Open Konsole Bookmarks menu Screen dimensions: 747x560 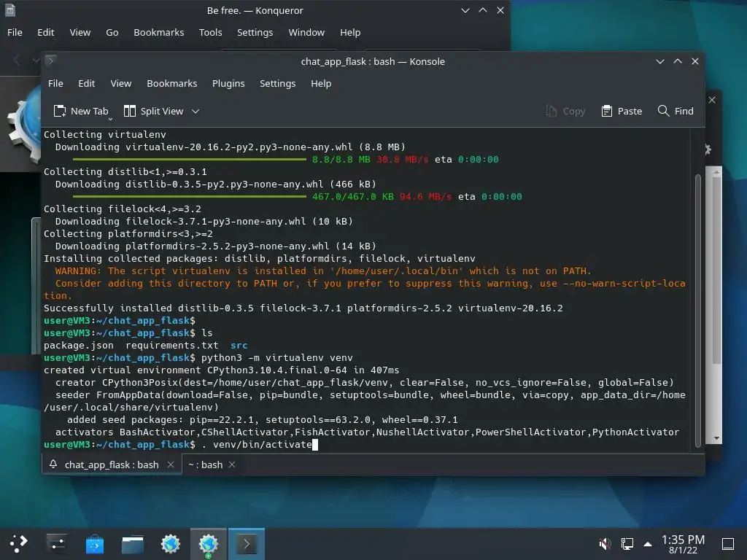point(172,83)
